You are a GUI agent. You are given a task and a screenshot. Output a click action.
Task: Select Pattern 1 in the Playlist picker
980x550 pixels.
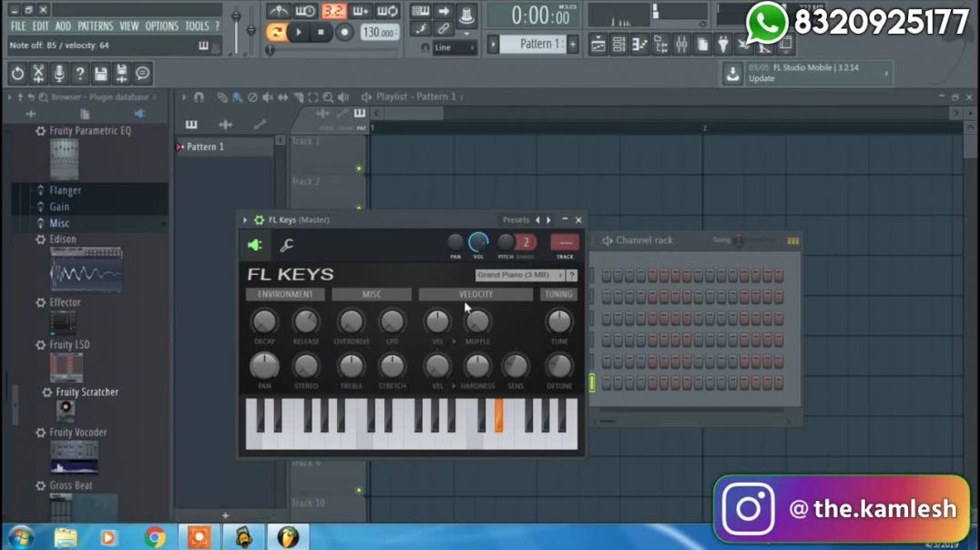pos(224,147)
